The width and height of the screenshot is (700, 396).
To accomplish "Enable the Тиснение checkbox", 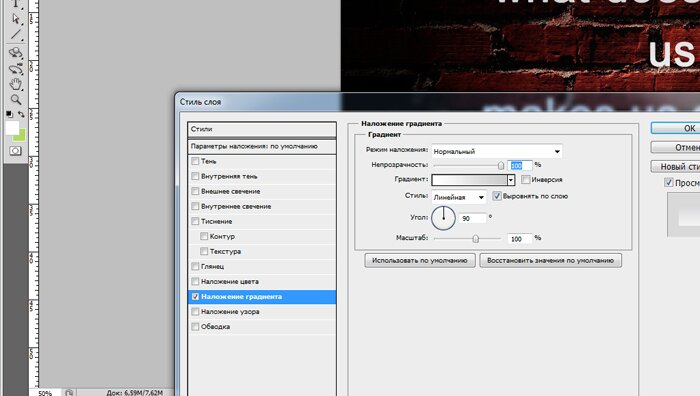I will click(x=195, y=221).
